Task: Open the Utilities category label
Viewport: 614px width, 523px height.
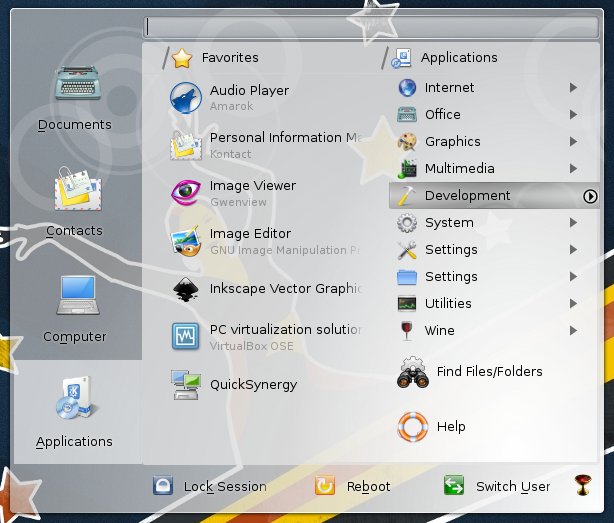Action: pos(448,304)
